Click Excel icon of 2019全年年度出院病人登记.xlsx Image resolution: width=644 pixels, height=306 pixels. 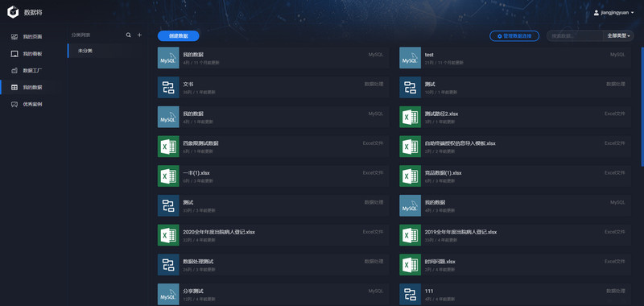[x=411, y=235]
